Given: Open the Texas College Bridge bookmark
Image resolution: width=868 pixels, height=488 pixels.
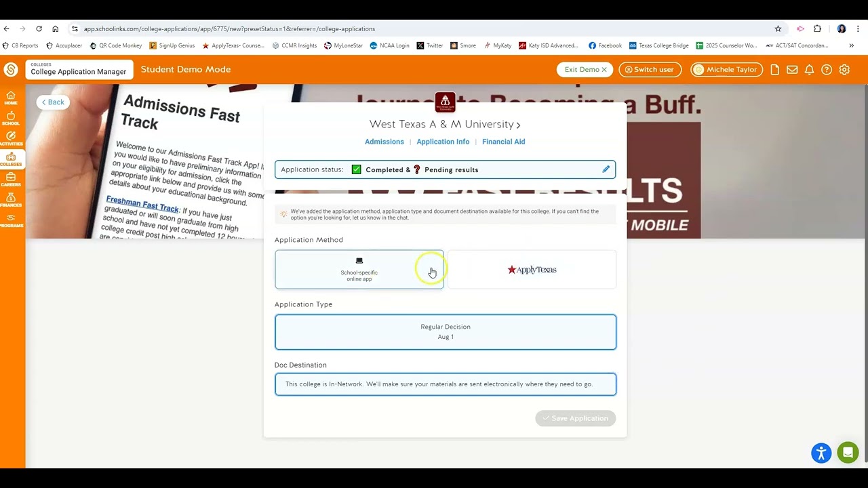Looking at the screenshot, I should (659, 45).
